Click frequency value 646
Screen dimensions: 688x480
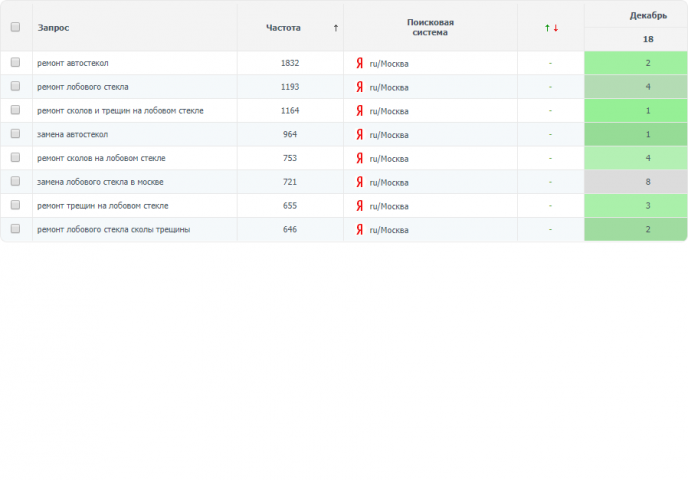pos(290,229)
